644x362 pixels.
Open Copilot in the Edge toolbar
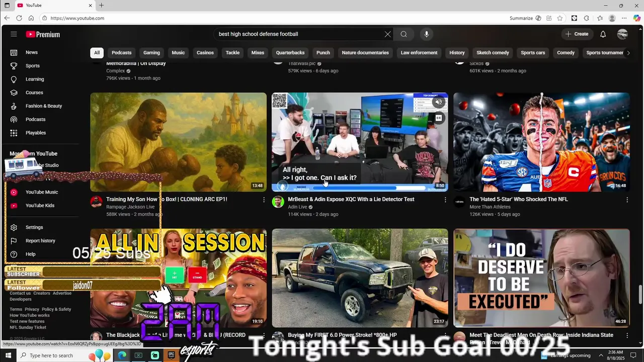coord(637,18)
